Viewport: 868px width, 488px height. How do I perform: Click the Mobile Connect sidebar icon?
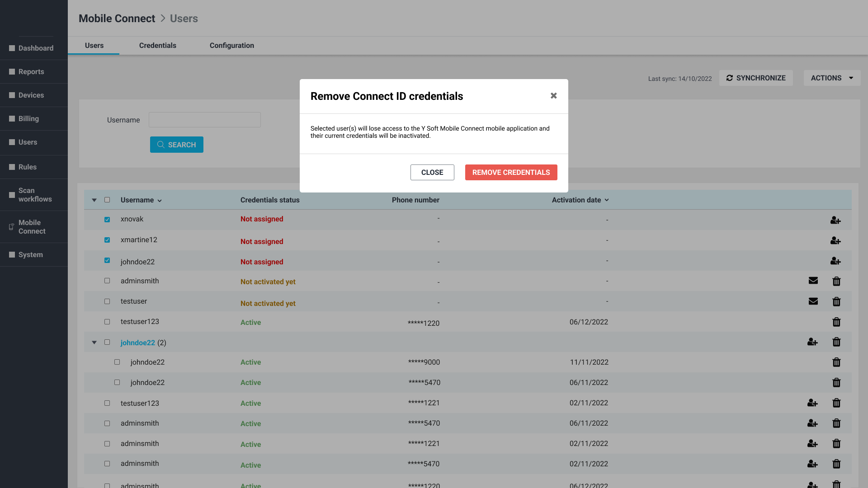[x=12, y=227]
